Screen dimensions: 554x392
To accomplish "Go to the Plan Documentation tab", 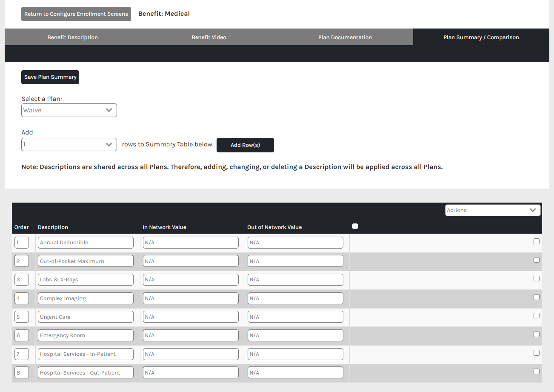I will point(345,37).
